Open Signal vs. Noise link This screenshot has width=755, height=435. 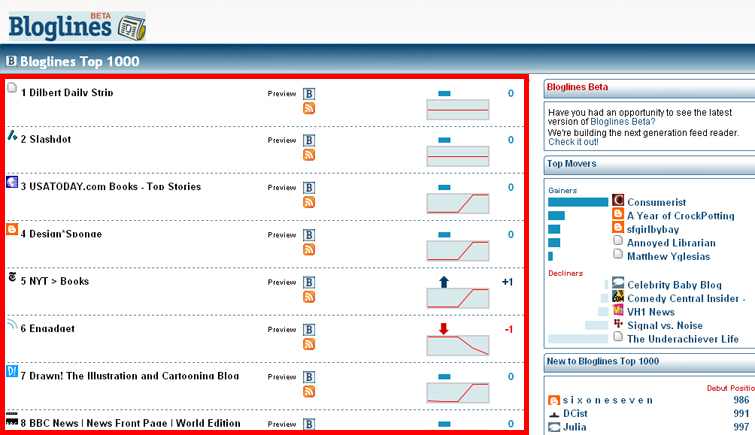point(664,326)
